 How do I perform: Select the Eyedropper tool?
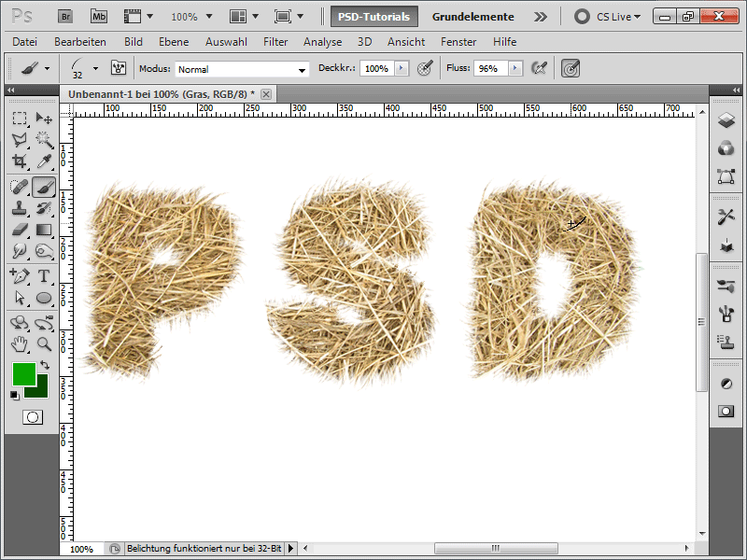click(44, 161)
